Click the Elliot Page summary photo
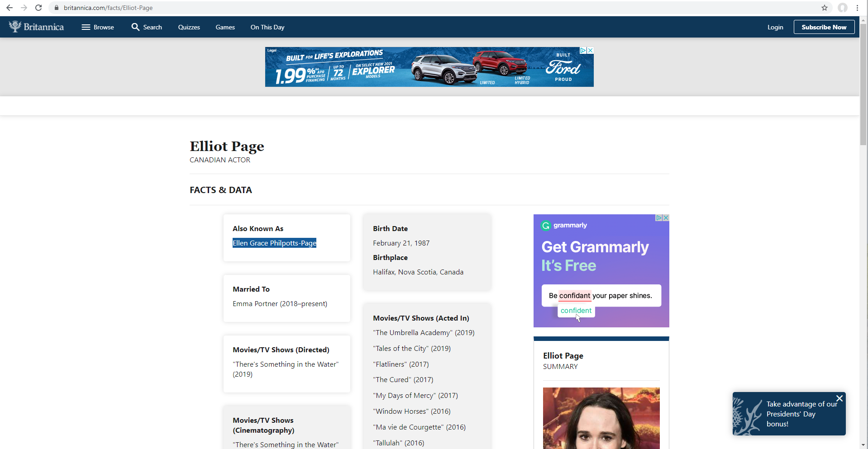868x449 pixels. [x=601, y=418]
